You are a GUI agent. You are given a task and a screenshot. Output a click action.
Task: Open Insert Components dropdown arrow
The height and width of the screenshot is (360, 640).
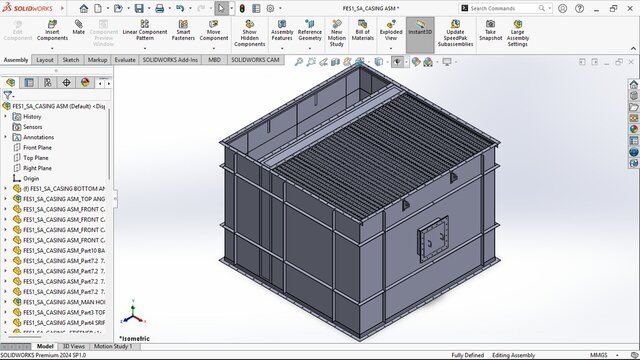click(52, 48)
